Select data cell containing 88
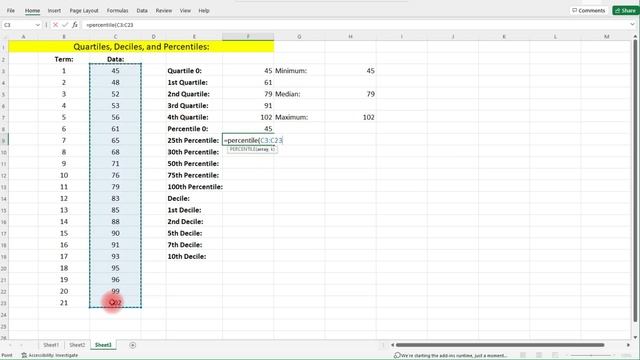Viewport: 640px width, 360px height. click(116, 222)
